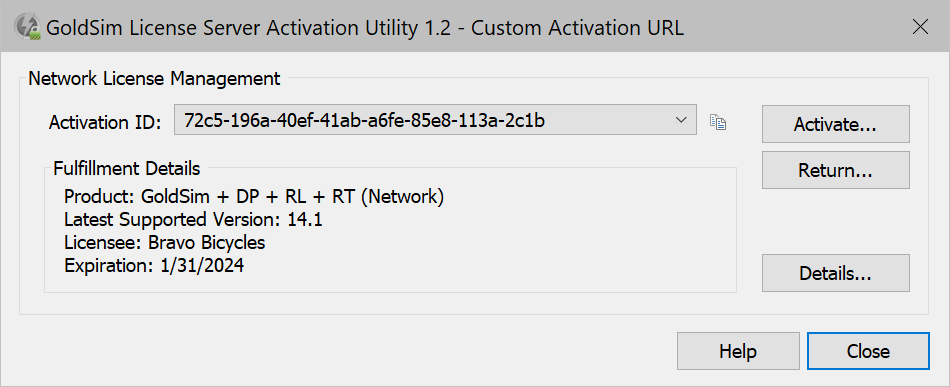Click the Close button at the bottom

coord(868,351)
